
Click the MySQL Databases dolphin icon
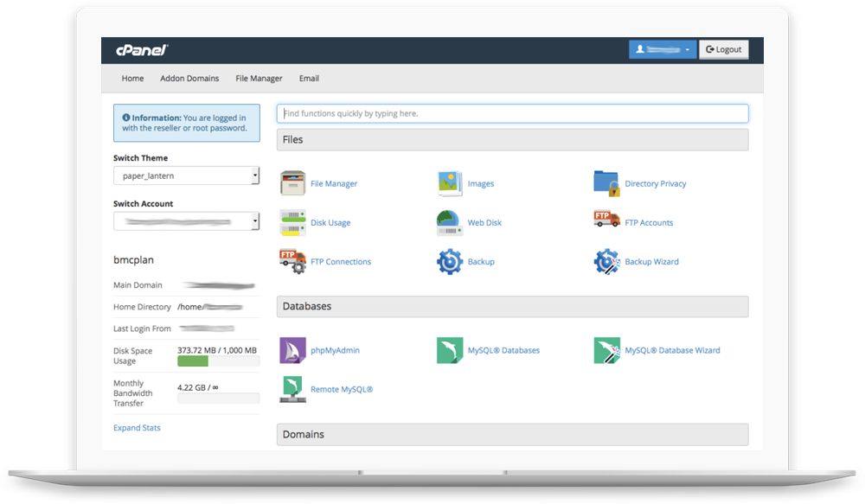(x=450, y=350)
